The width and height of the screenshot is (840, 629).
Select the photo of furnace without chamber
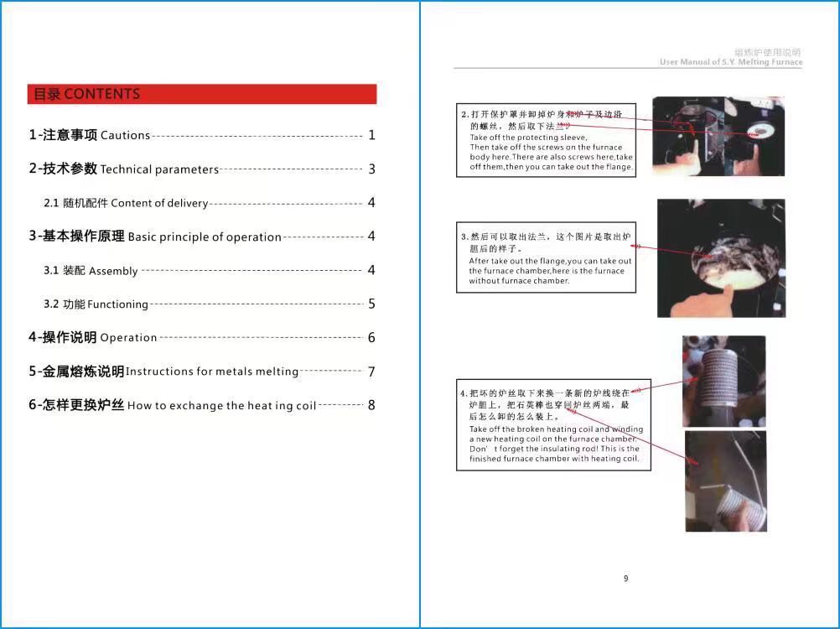click(x=721, y=257)
